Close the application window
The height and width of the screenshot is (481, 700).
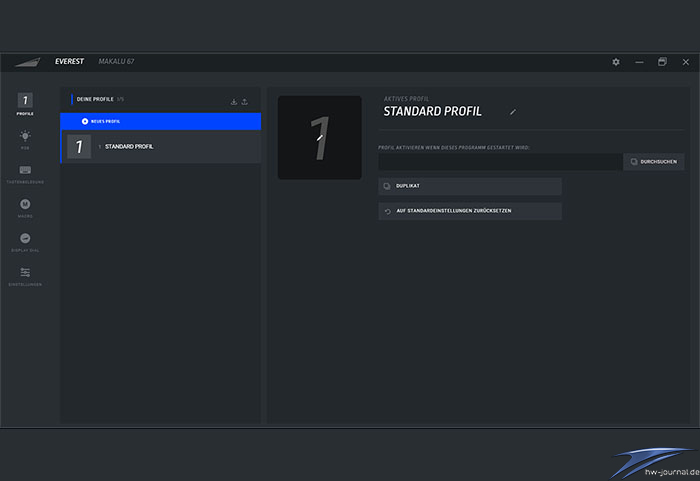tap(686, 62)
